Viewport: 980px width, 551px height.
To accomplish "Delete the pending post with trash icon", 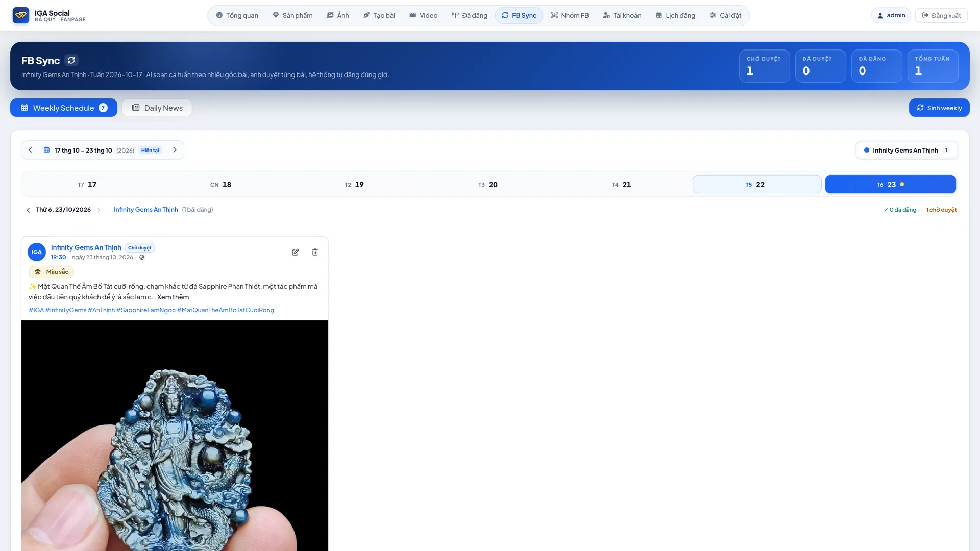I will (x=315, y=252).
